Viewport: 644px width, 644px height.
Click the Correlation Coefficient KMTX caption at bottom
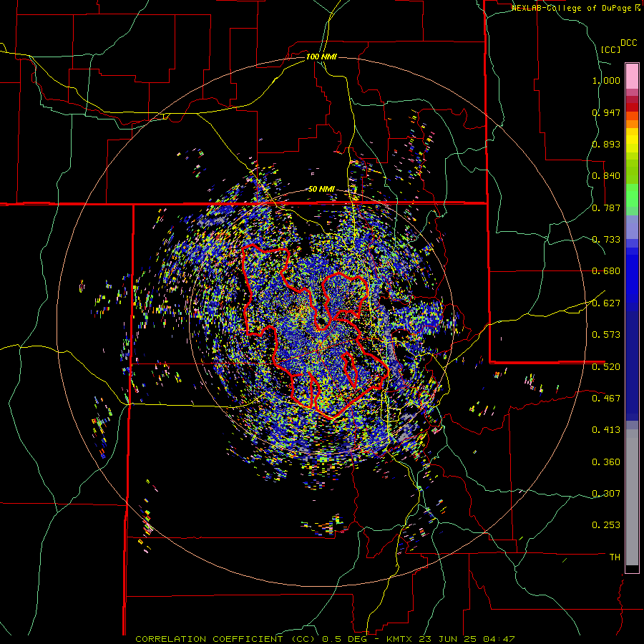click(x=325, y=639)
